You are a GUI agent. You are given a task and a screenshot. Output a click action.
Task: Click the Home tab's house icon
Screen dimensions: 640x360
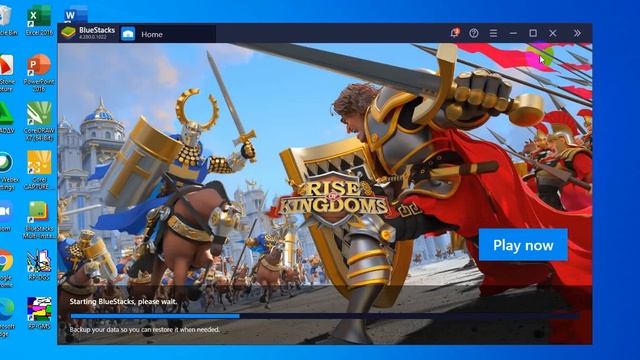click(128, 34)
